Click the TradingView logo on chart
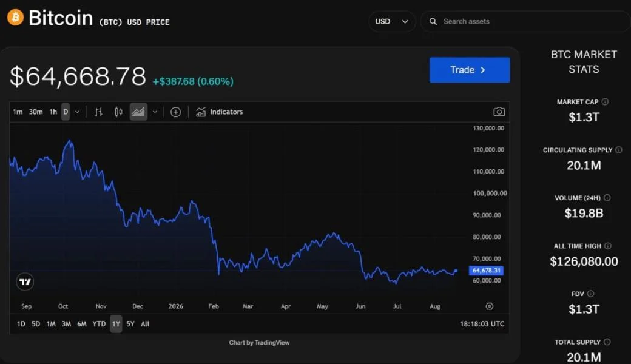The width and height of the screenshot is (631, 364). (25, 281)
